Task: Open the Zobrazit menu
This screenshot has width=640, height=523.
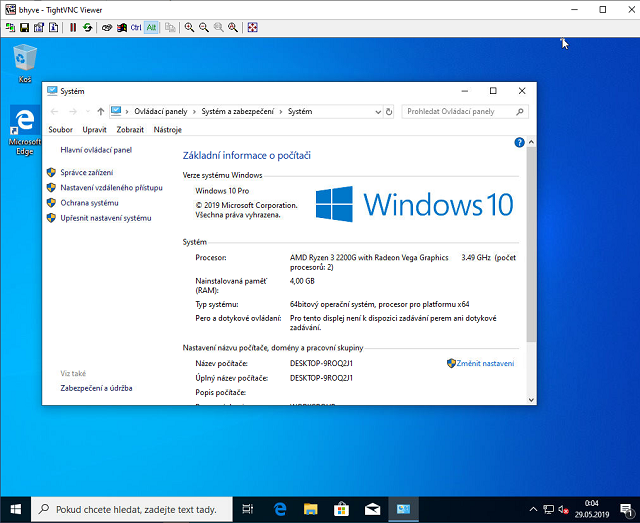Action: pos(130,130)
